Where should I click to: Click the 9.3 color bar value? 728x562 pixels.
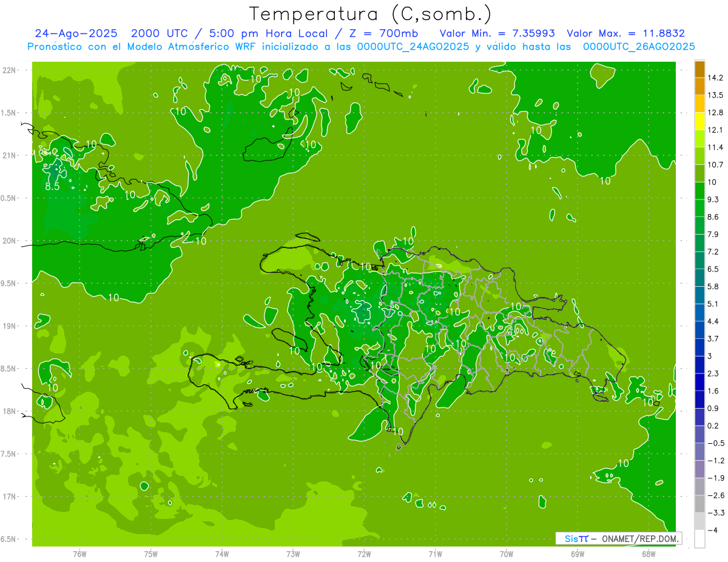(714, 199)
